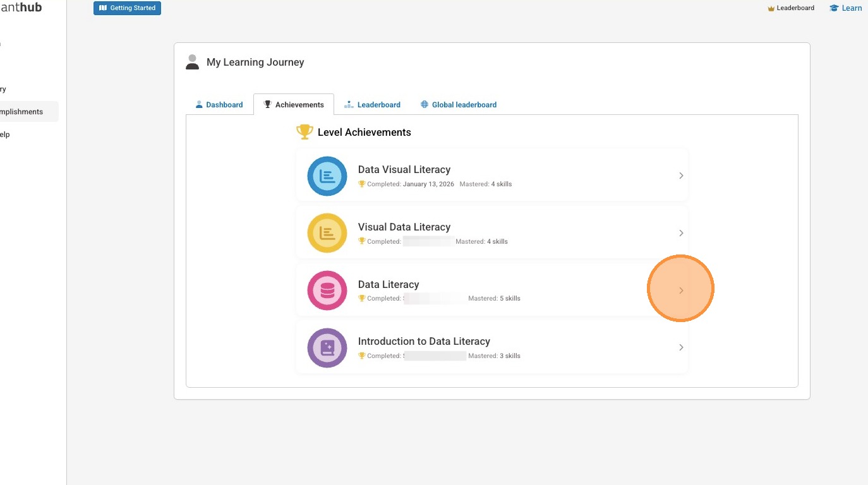Click the purple Introduction to Data Literacy badge

coord(327,348)
